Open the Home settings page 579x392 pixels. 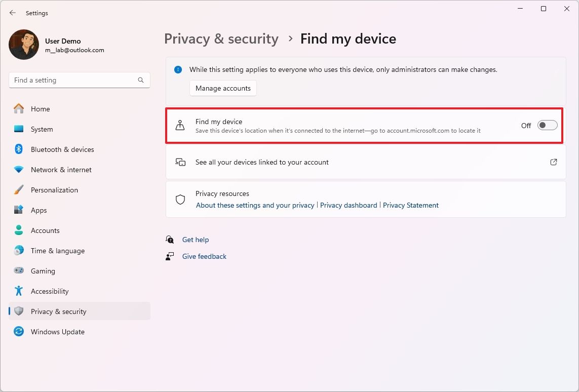point(40,109)
